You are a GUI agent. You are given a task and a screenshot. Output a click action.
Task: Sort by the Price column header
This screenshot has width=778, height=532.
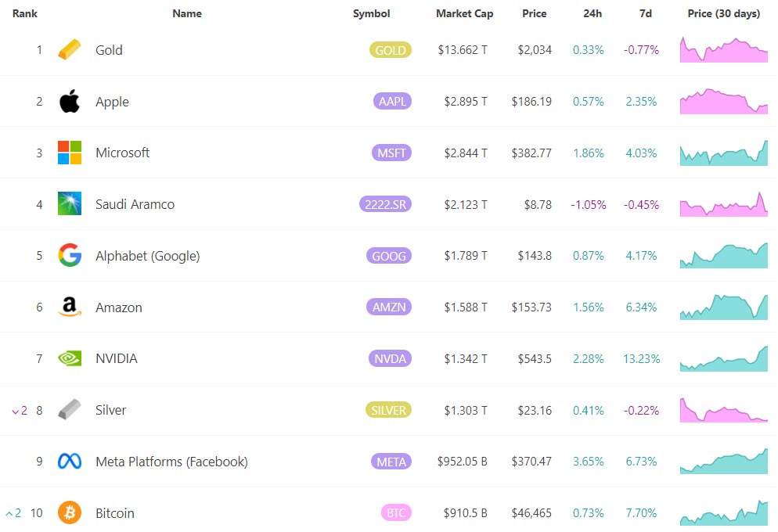point(535,13)
